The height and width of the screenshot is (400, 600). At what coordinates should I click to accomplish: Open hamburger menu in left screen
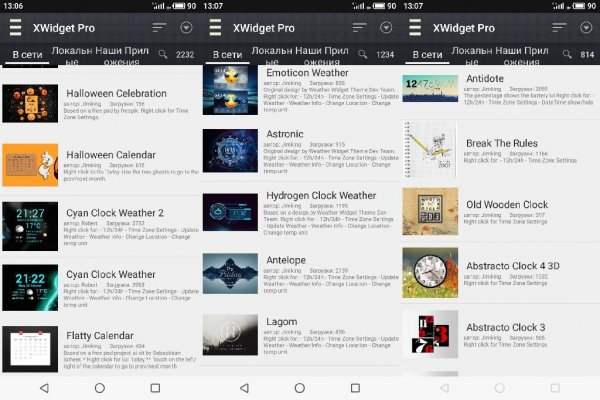15,28
